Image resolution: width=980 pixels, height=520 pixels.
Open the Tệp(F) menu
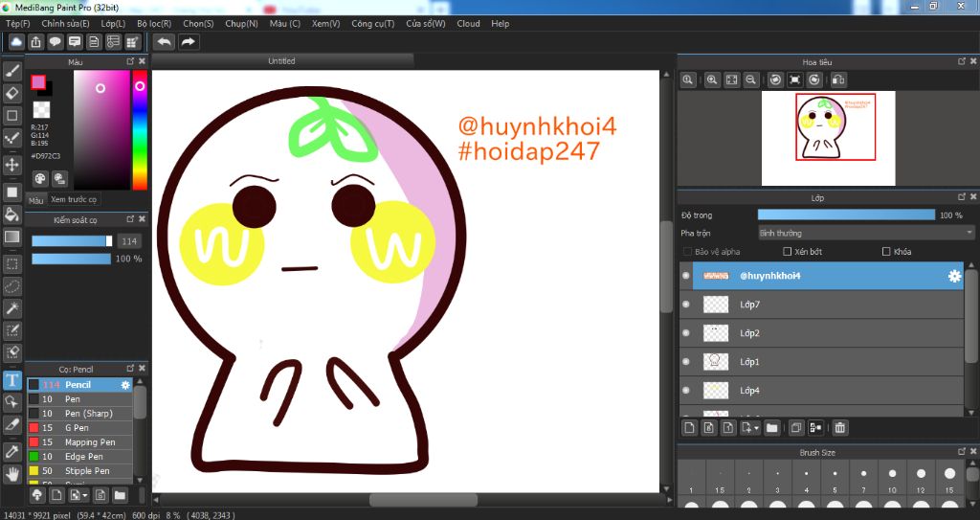[18, 24]
